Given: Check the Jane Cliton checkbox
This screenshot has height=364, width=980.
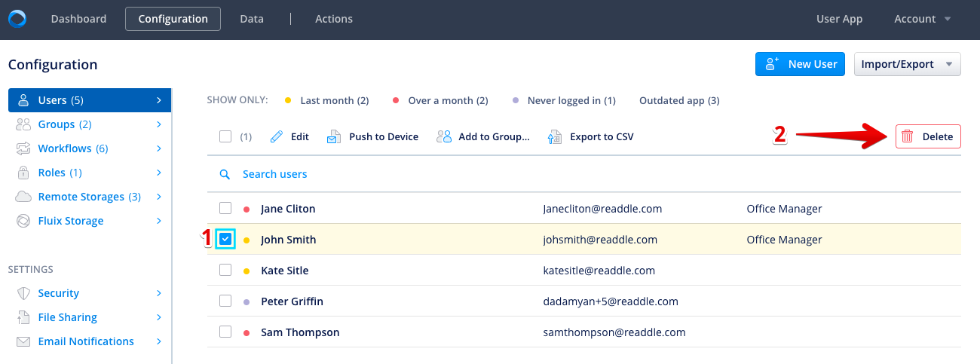Looking at the screenshot, I should click(x=225, y=208).
